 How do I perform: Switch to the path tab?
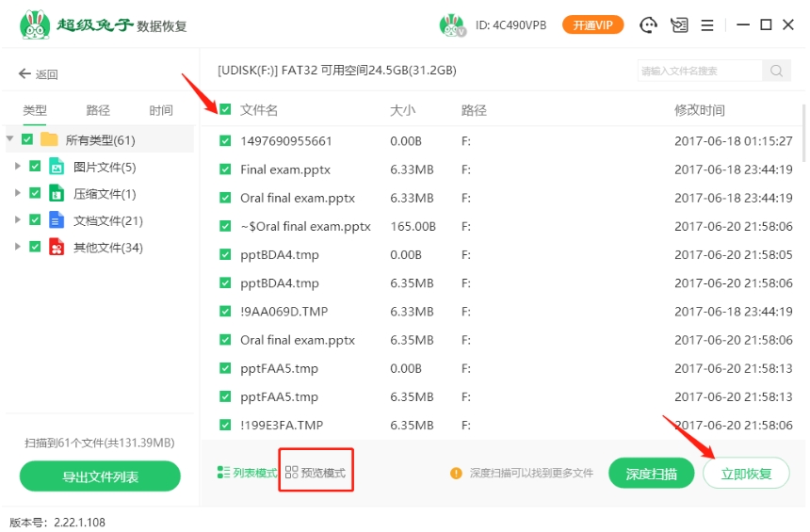[98, 110]
